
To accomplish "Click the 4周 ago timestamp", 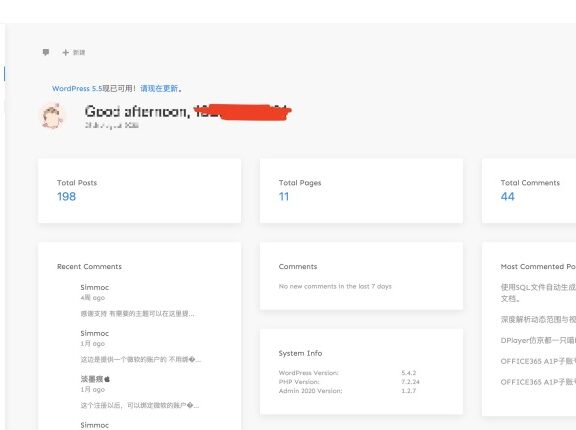I will (x=93, y=297).
